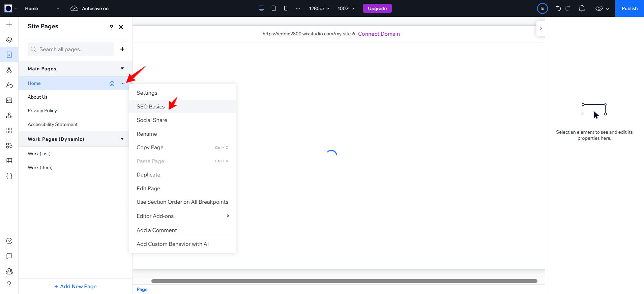The image size is (644, 294).
Task: Open Site Pages help question mark
Action: point(111,27)
